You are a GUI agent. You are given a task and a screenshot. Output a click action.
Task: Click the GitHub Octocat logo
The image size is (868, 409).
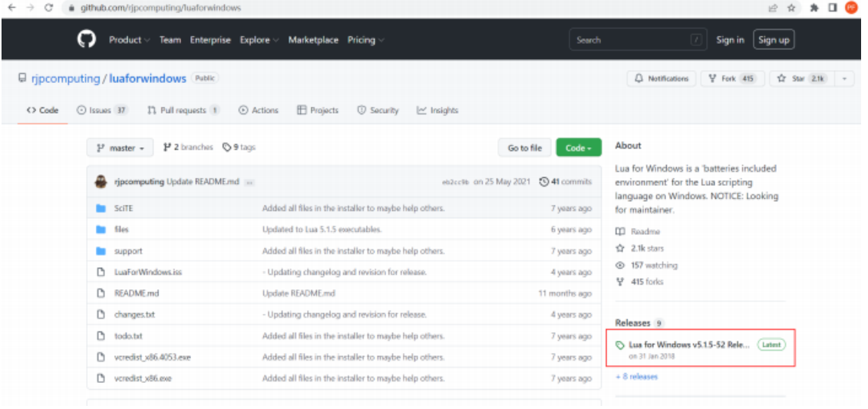point(87,39)
